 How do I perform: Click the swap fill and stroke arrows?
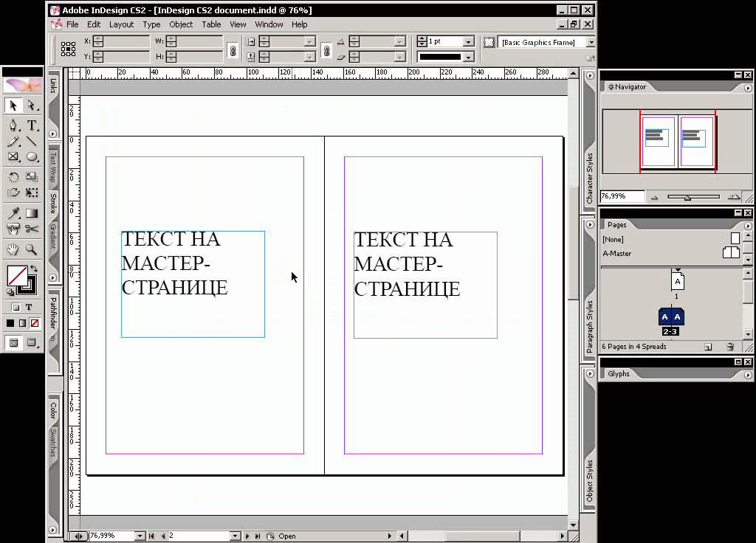(34, 269)
